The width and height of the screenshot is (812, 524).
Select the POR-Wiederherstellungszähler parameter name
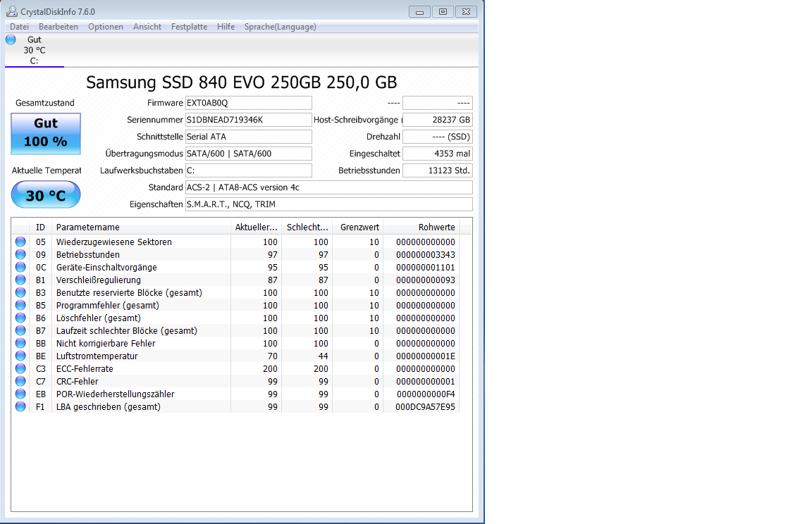point(115,394)
